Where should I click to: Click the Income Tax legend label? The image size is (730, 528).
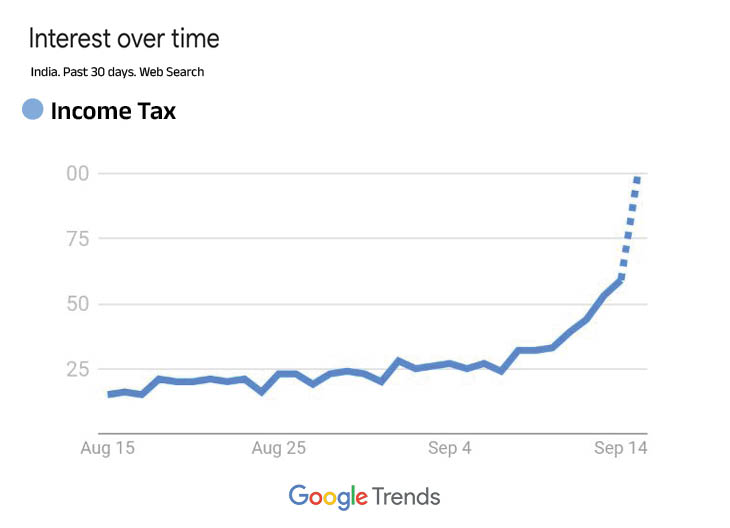(113, 112)
